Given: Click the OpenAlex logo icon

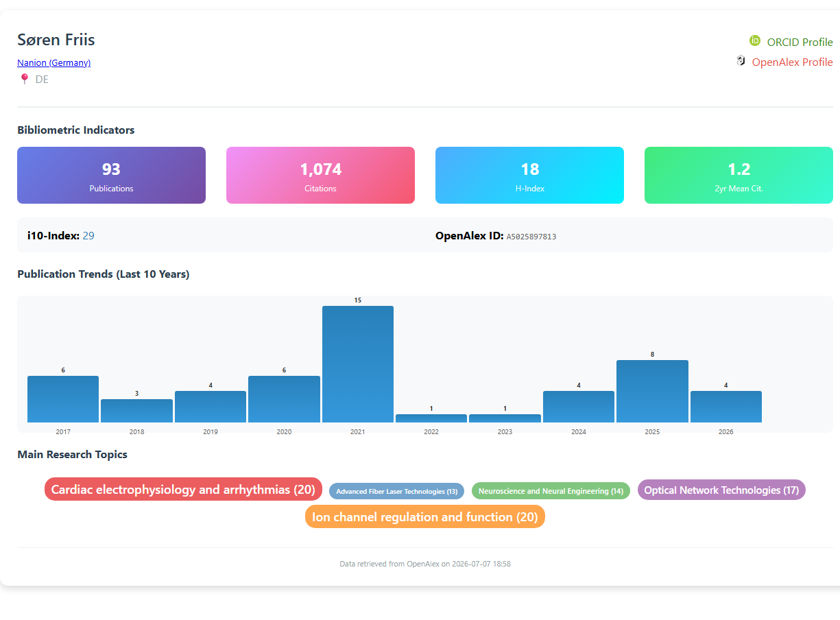Looking at the screenshot, I should pos(741,61).
